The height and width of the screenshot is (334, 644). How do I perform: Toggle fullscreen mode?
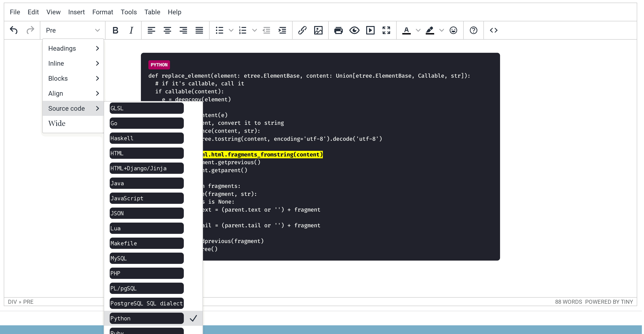click(386, 30)
